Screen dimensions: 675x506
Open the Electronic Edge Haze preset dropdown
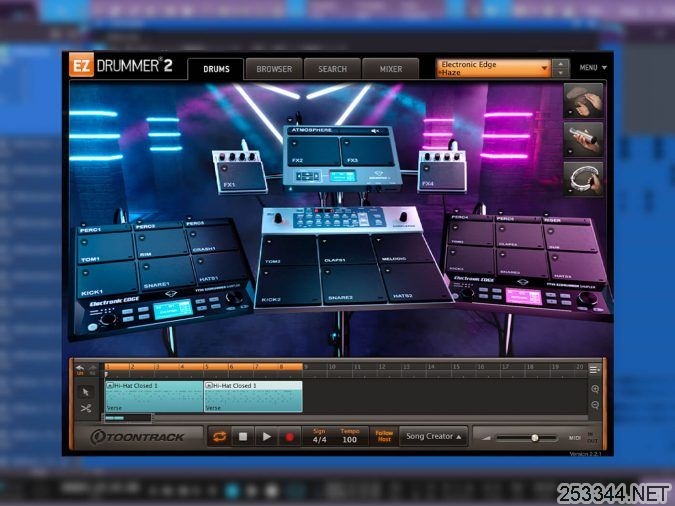493,68
